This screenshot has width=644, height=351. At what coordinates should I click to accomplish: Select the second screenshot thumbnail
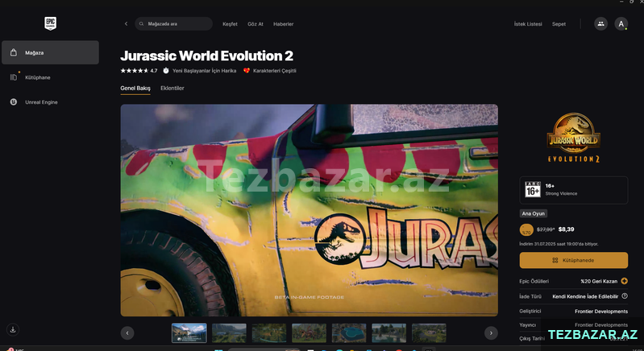229,332
